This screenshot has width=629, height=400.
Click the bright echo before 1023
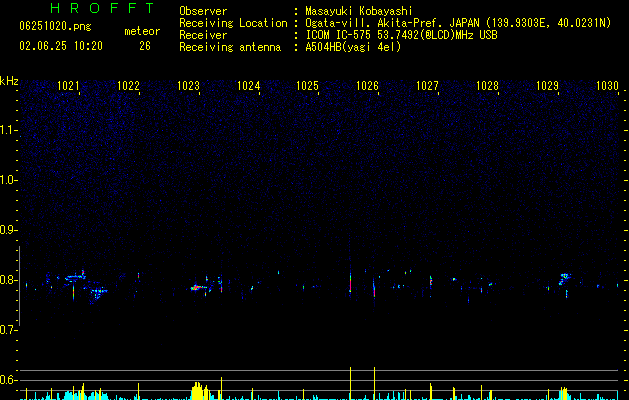199,287
